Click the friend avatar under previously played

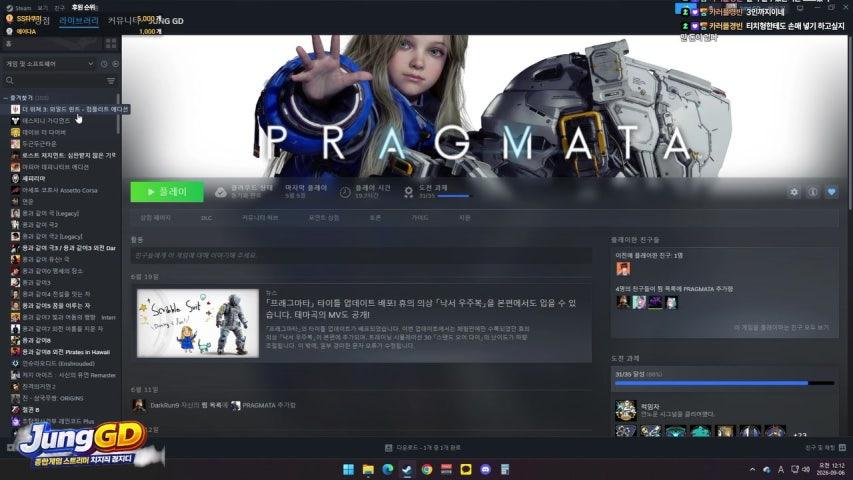tap(623, 268)
